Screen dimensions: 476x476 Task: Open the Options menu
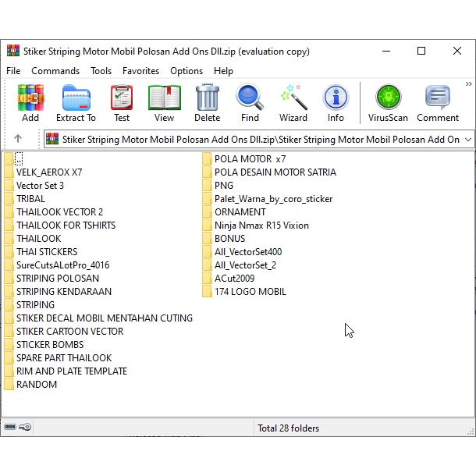[x=186, y=71]
